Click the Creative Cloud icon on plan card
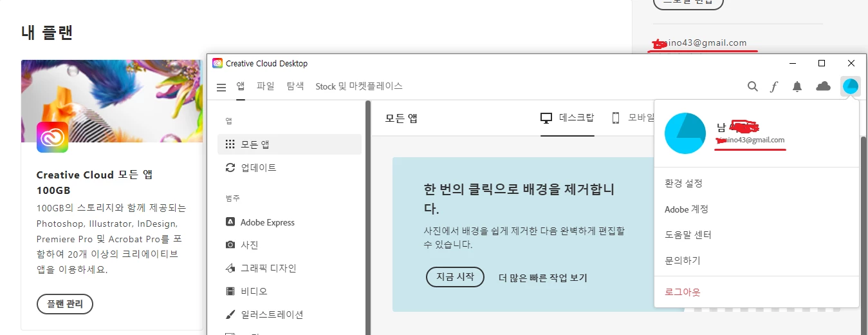The height and width of the screenshot is (335, 868). pyautogui.click(x=52, y=137)
